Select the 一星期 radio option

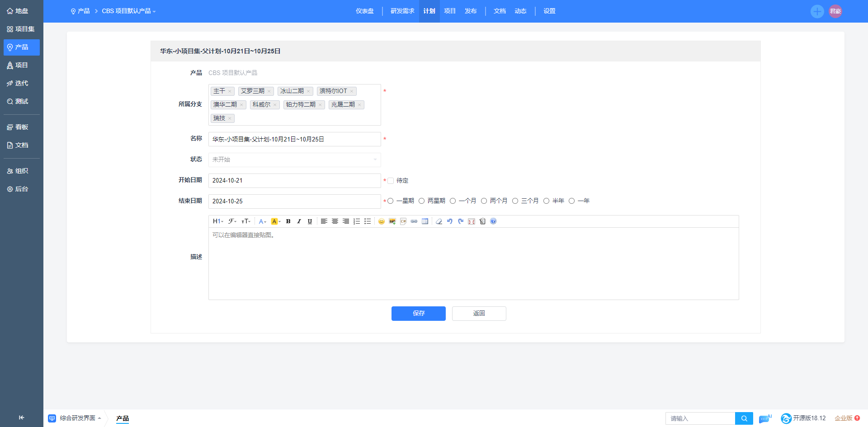click(x=391, y=201)
